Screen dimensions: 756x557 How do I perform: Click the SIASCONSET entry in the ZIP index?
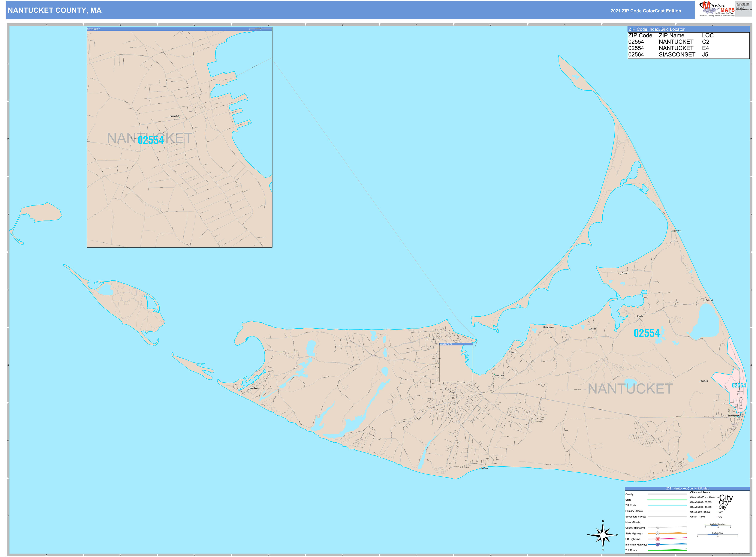[x=677, y=55]
